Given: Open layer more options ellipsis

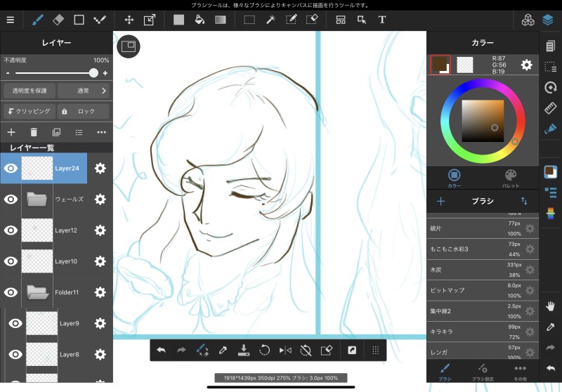Looking at the screenshot, I should pos(101,132).
